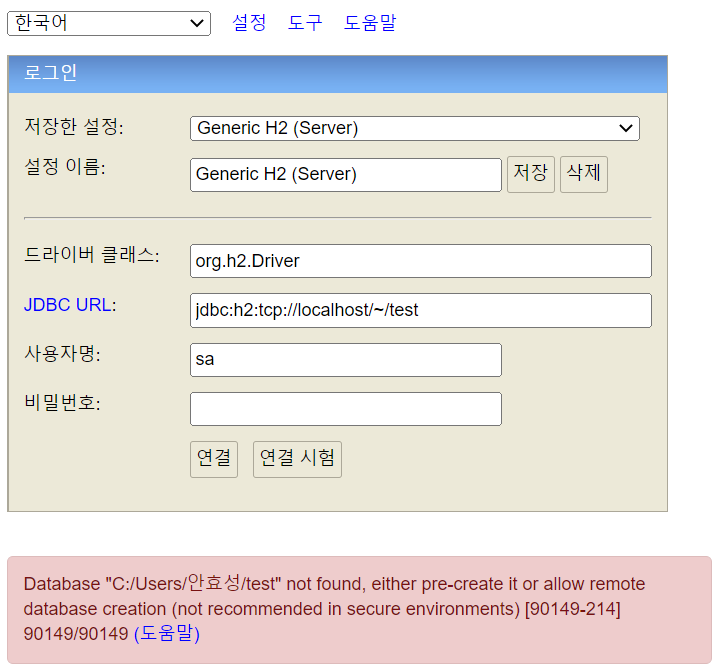The width and height of the screenshot is (719, 672).
Task: Click the 설정 이름 input field
Action: (346, 175)
